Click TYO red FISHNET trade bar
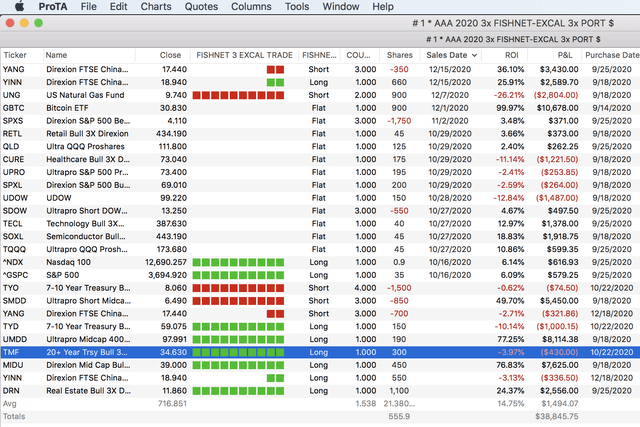This screenshot has width=640, height=427. point(238,288)
